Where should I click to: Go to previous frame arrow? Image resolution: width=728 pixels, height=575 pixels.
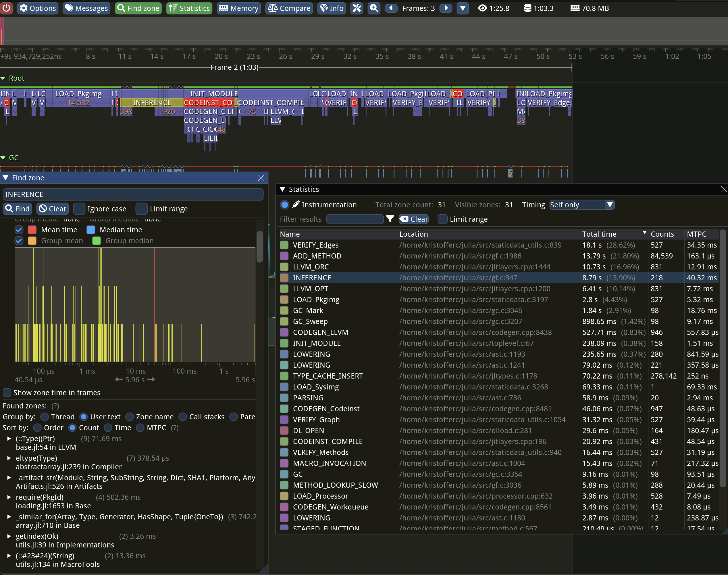[391, 8]
